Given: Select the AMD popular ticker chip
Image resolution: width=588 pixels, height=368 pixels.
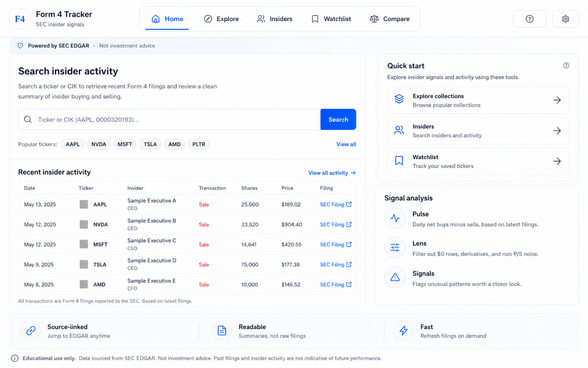Looking at the screenshot, I should (x=174, y=144).
